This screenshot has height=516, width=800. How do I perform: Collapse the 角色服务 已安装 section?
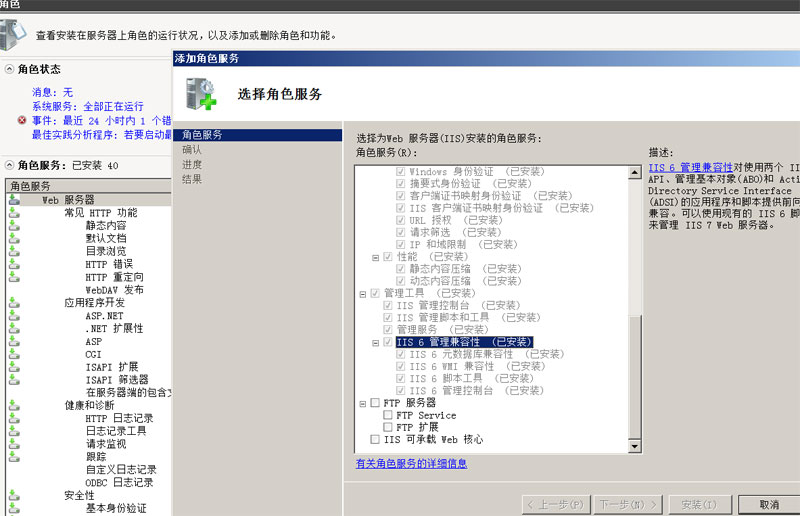9,165
